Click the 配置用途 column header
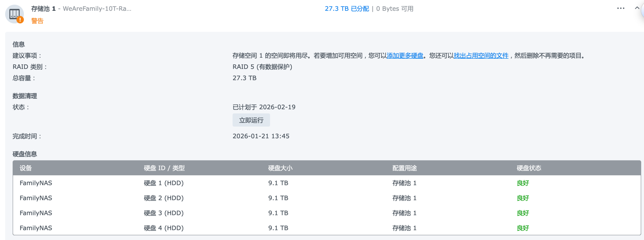The height and width of the screenshot is (240, 644). pos(405,168)
